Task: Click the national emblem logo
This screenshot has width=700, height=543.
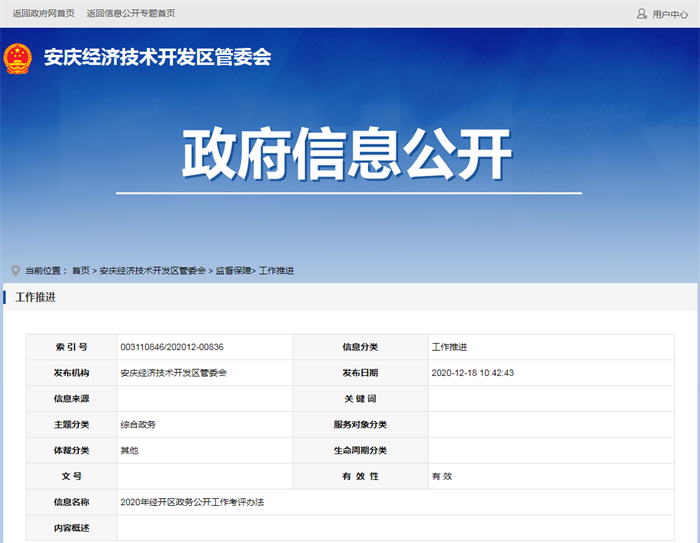Action: click(17, 58)
